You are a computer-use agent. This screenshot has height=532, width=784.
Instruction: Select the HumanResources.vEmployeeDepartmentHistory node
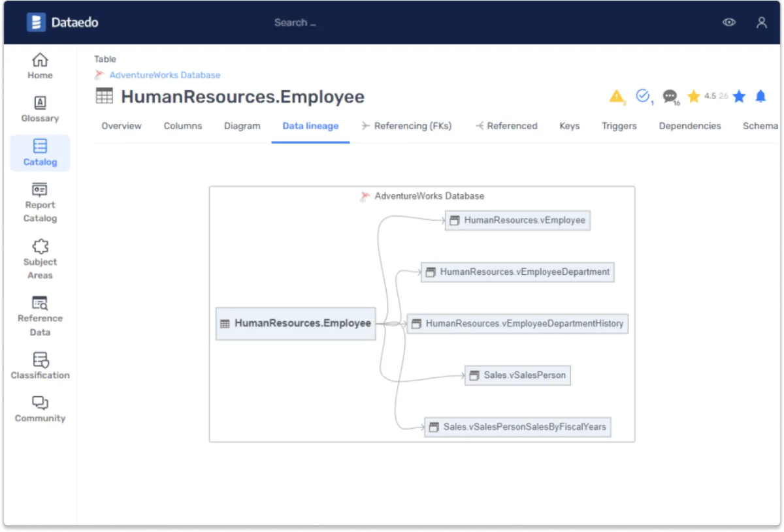coord(517,323)
